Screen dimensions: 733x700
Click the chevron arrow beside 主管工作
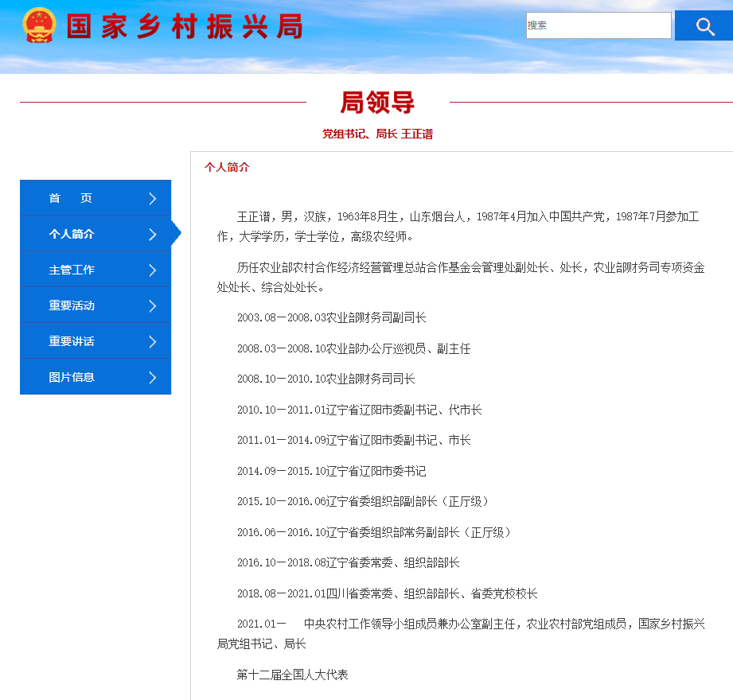pyautogui.click(x=152, y=270)
